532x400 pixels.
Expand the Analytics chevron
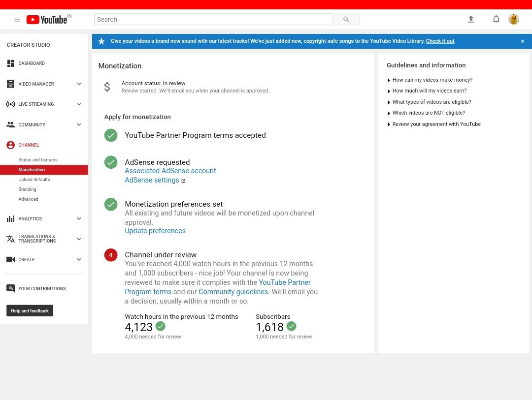(x=79, y=218)
